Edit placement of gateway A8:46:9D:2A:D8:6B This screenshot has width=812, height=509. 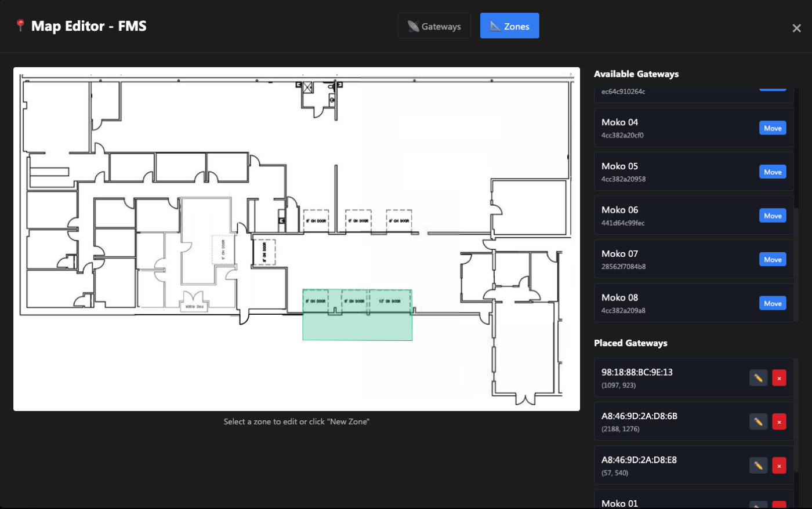(x=758, y=421)
